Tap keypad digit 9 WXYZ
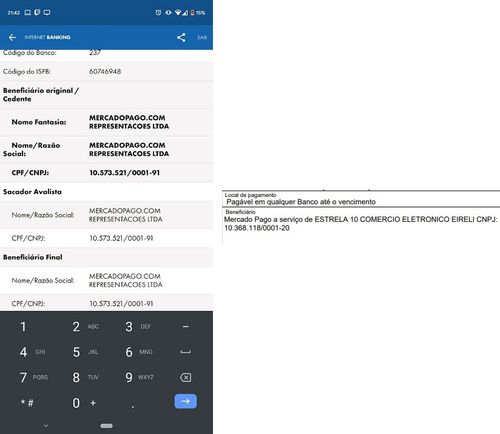500x434 pixels. pyautogui.click(x=139, y=377)
